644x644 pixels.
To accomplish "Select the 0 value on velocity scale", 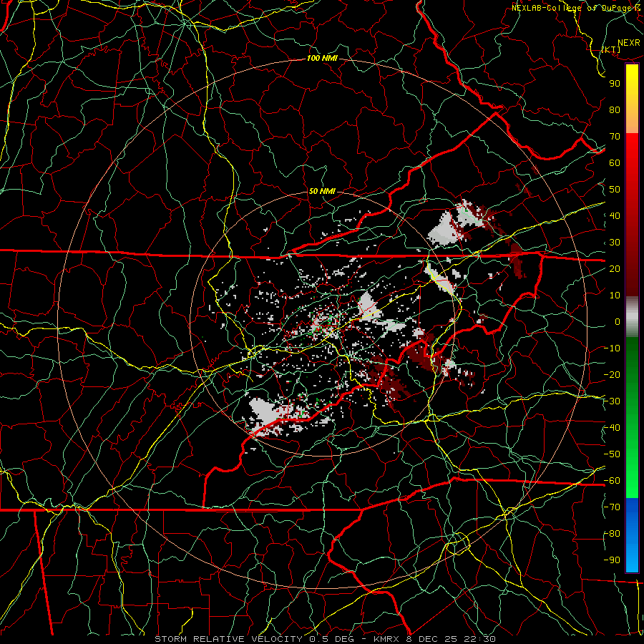I will click(x=618, y=321).
